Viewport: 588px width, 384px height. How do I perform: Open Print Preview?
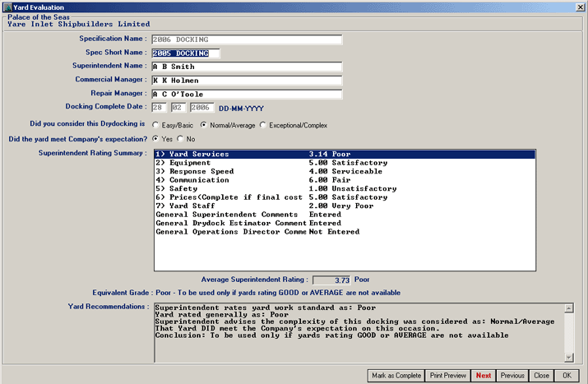point(447,375)
